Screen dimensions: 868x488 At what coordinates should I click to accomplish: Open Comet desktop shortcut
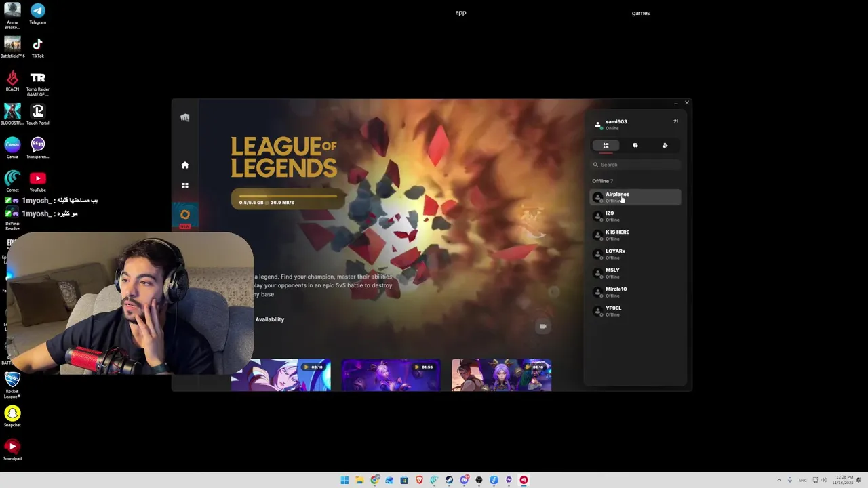pos(12,182)
